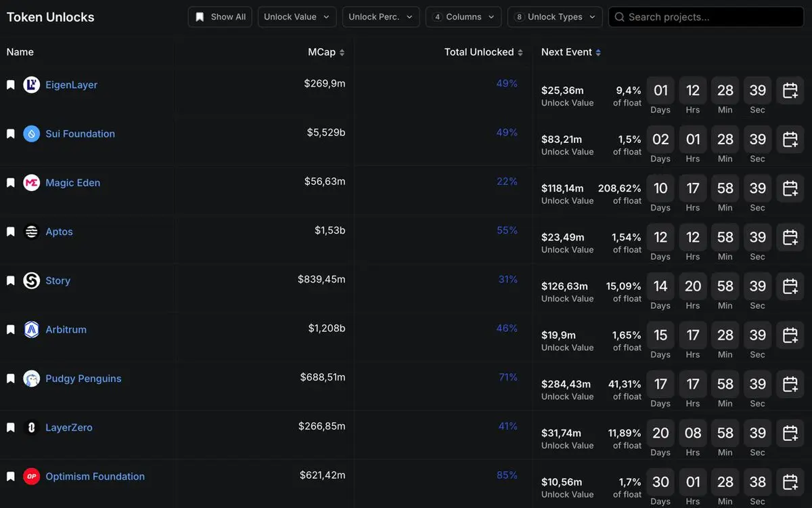Open the Unlock Perc. dropdown
Image resolution: width=812 pixels, height=508 pixels.
tap(380, 17)
